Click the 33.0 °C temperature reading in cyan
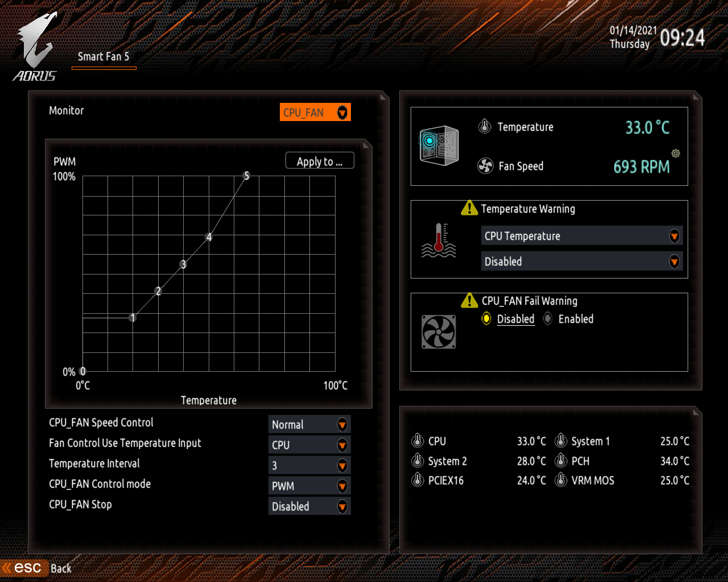Screen dimensions: 728x582 click(647, 127)
